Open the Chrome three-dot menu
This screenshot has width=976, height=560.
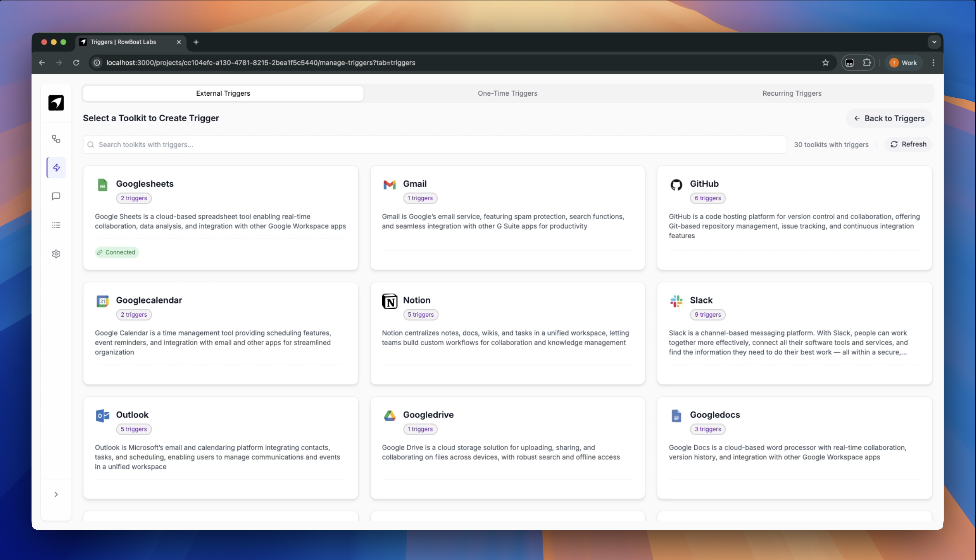(933, 63)
